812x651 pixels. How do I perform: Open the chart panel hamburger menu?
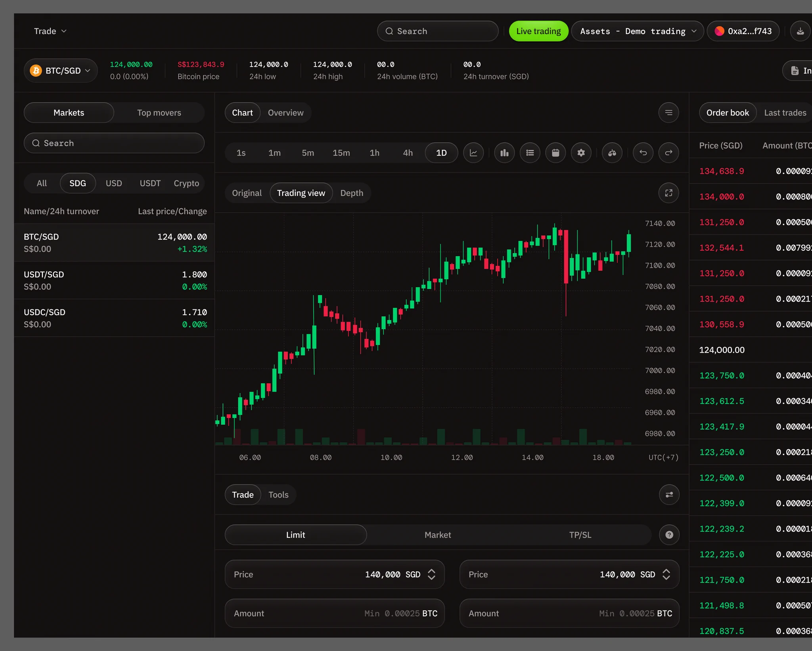pyautogui.click(x=669, y=113)
